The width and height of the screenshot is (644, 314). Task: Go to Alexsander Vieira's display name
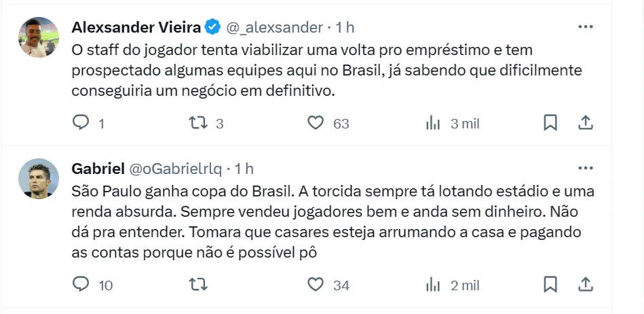[136, 27]
